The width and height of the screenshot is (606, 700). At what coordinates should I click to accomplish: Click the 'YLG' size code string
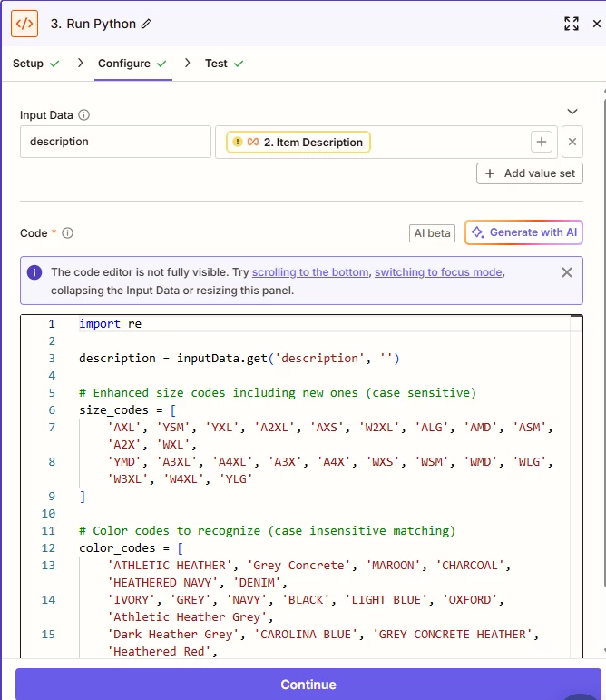[236, 479]
